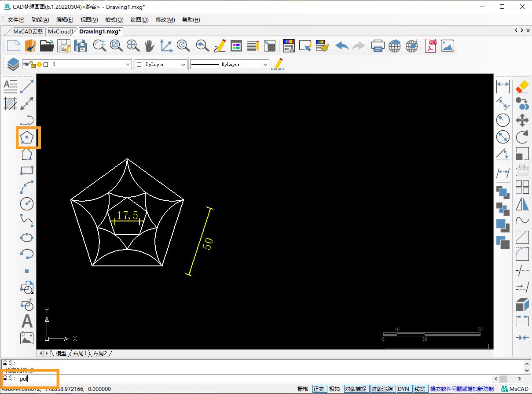
Task: Switch to 布局1 layout tab
Action: click(80, 353)
